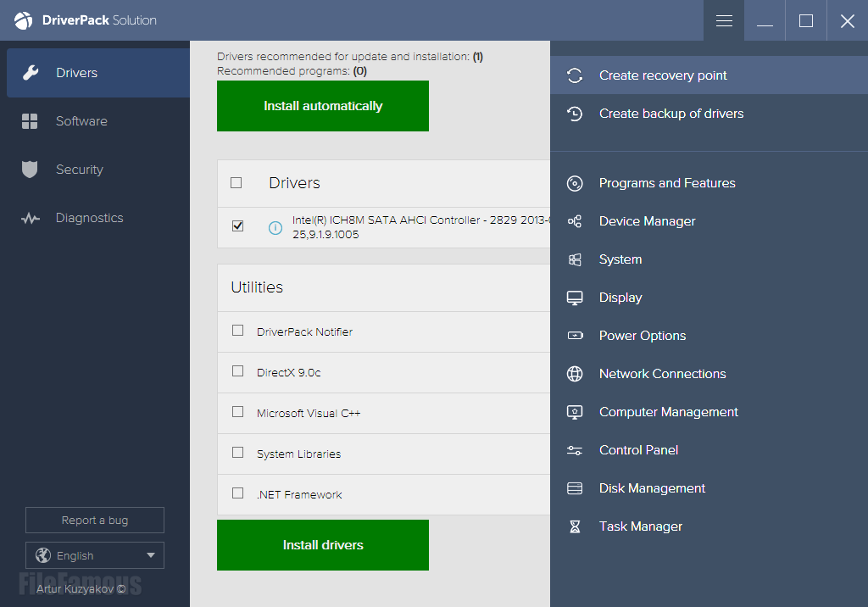Switch to the Software section

pos(95,121)
